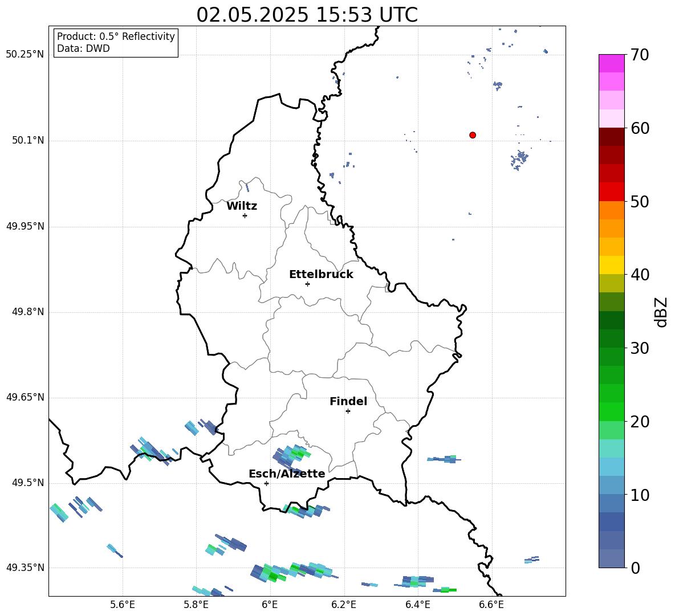675x616 pixels.
Task: Click the colorbar tick label 50
Action: [640, 202]
